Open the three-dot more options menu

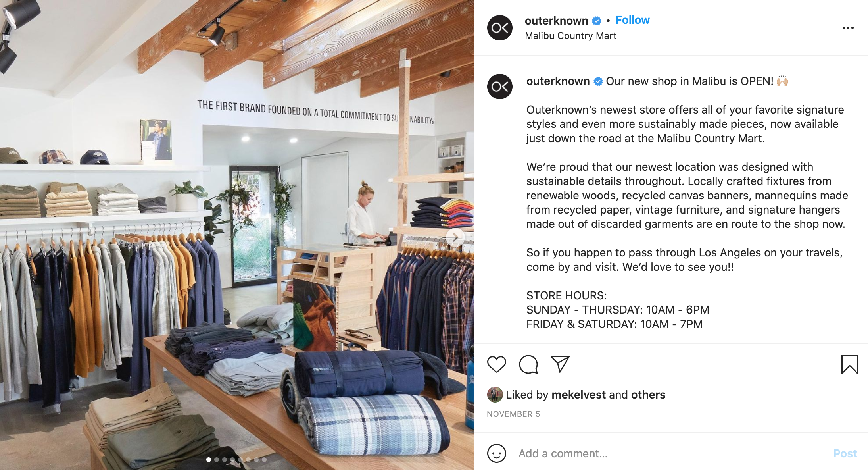tap(848, 28)
